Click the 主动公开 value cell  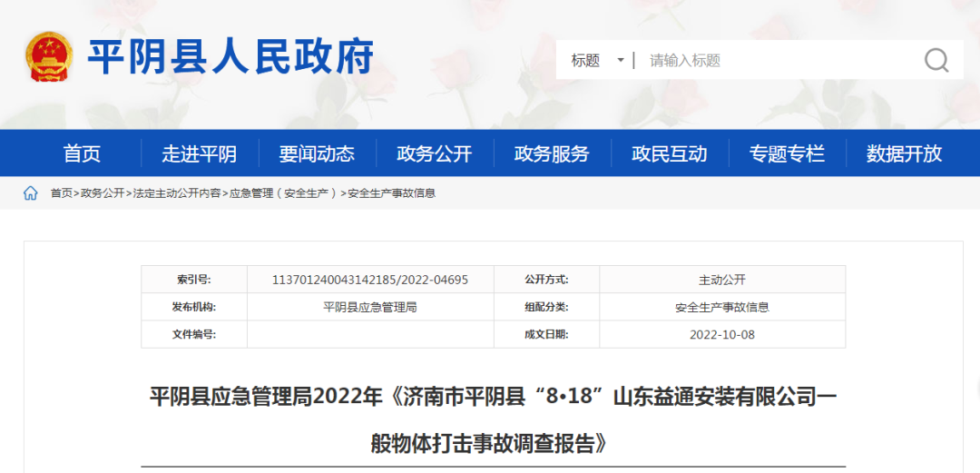pyautogui.click(x=722, y=280)
